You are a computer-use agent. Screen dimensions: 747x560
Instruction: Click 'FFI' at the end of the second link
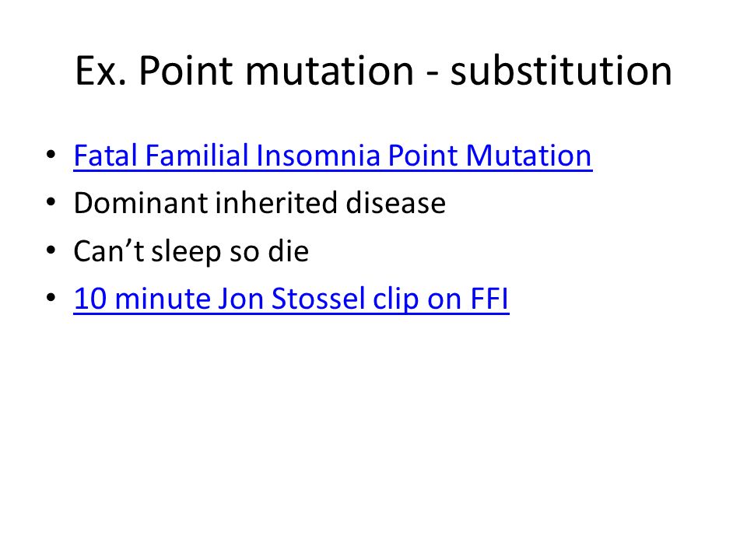(489, 299)
